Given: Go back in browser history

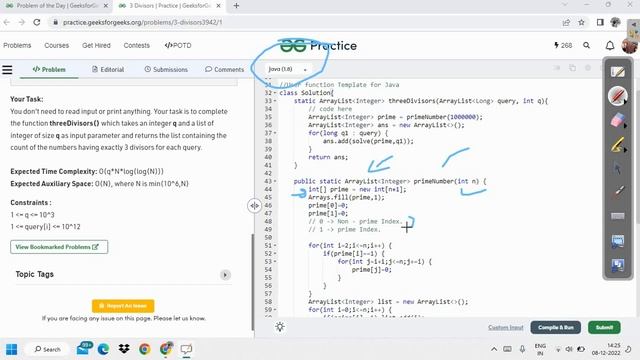Looking at the screenshot, I should (7, 22).
